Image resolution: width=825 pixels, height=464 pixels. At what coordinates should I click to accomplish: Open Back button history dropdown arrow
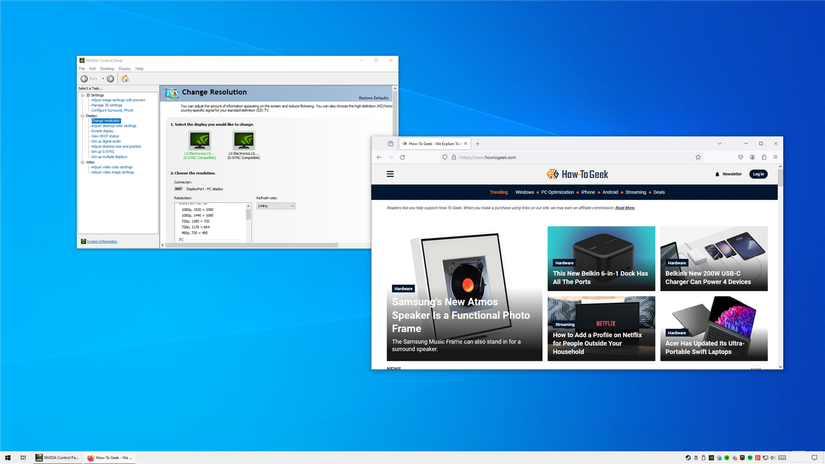103,79
